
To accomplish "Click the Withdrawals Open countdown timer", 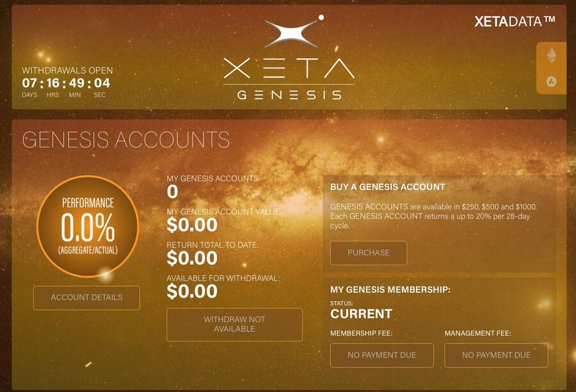I will (66, 83).
